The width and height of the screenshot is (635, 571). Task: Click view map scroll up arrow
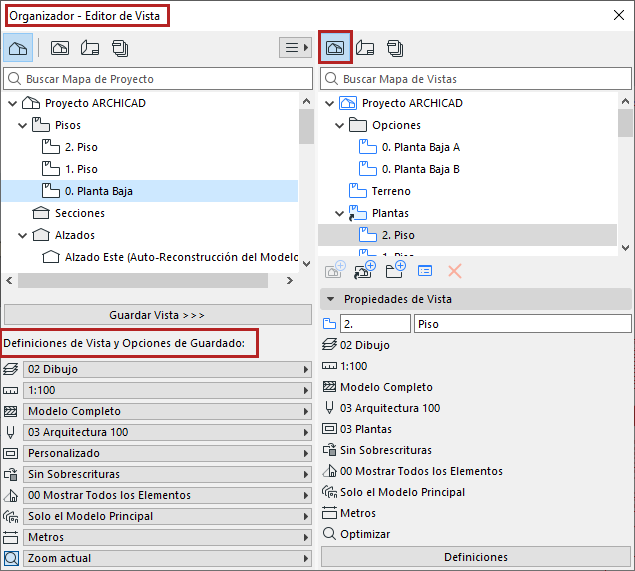tap(625, 101)
